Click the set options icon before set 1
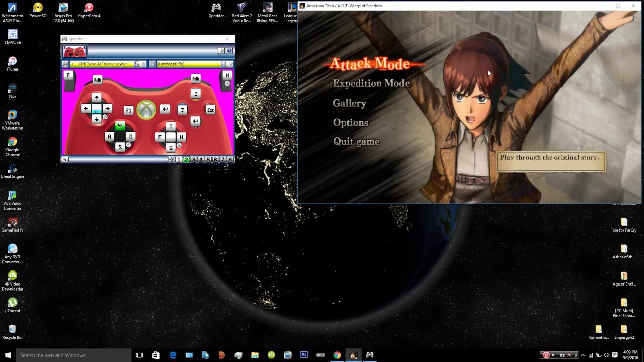Viewport: 644px width, 362px height. [x=171, y=159]
